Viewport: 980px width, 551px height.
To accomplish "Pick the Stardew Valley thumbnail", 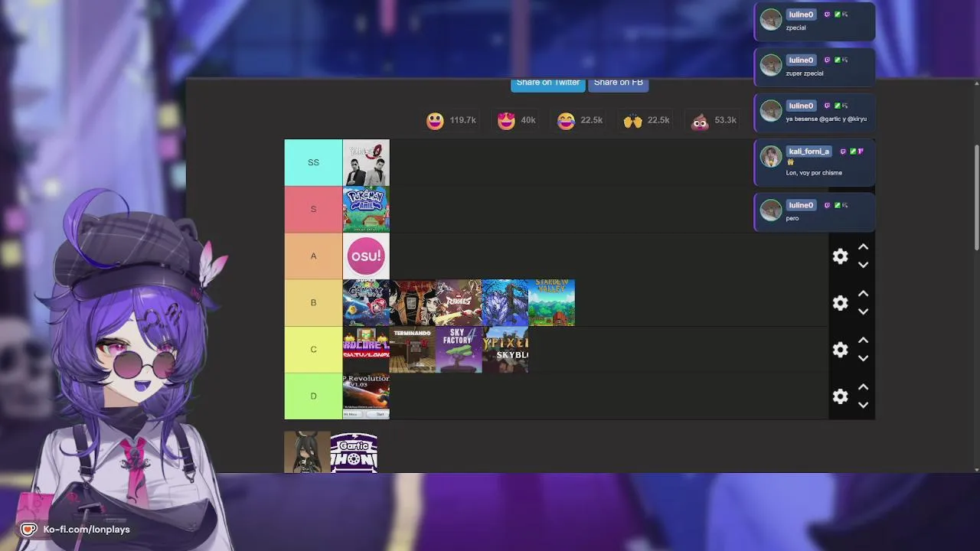I will (x=551, y=302).
